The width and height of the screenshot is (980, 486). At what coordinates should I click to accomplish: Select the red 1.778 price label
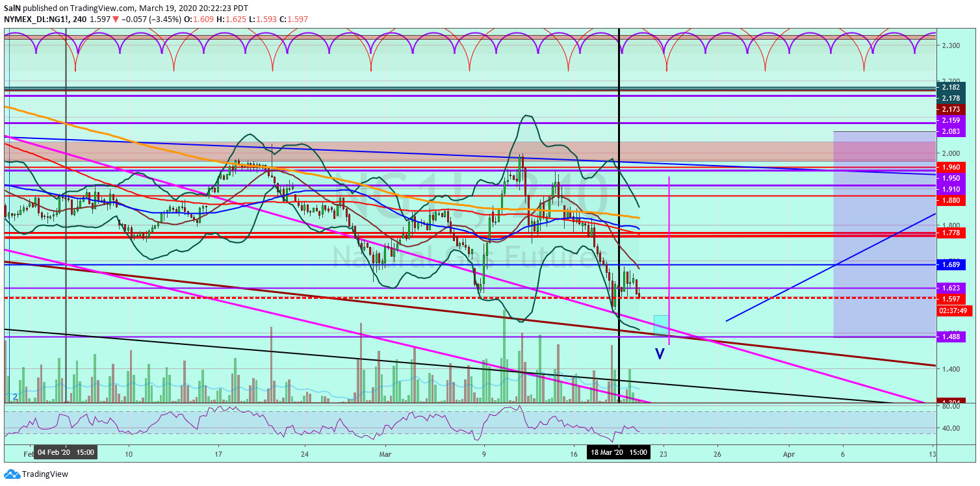tap(950, 232)
